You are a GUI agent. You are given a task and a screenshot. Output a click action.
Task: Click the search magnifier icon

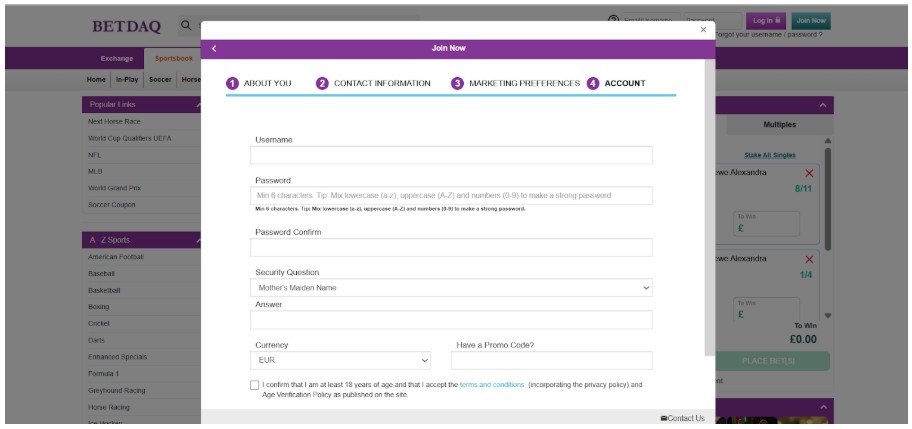[186, 24]
